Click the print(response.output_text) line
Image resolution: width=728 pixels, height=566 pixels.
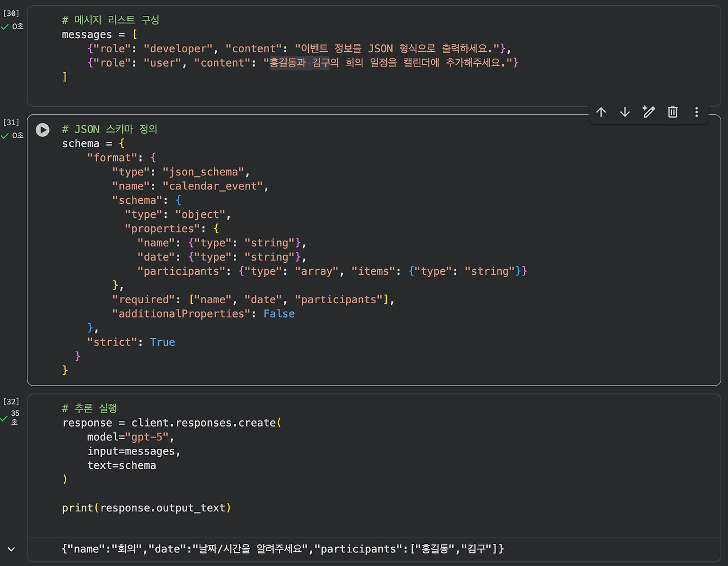[147, 508]
